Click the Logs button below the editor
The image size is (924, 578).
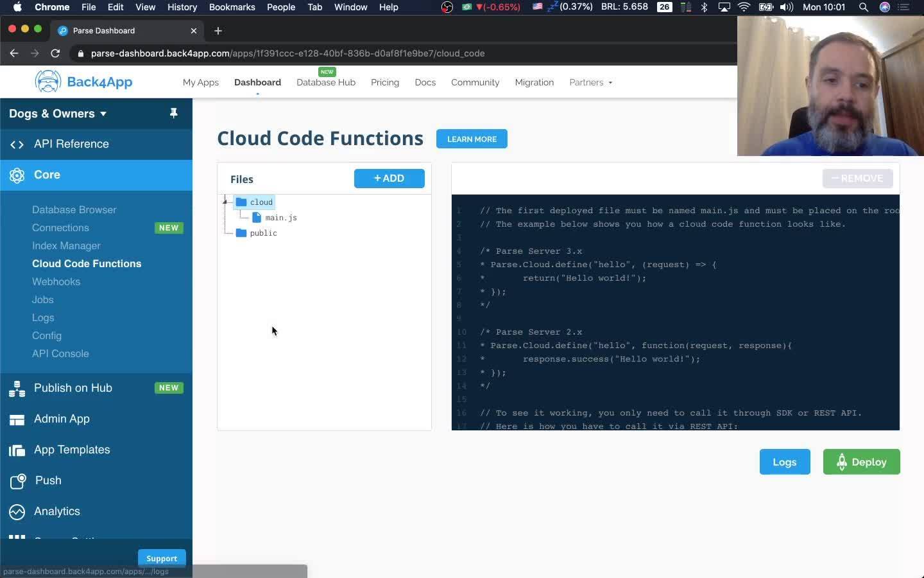[785, 462]
